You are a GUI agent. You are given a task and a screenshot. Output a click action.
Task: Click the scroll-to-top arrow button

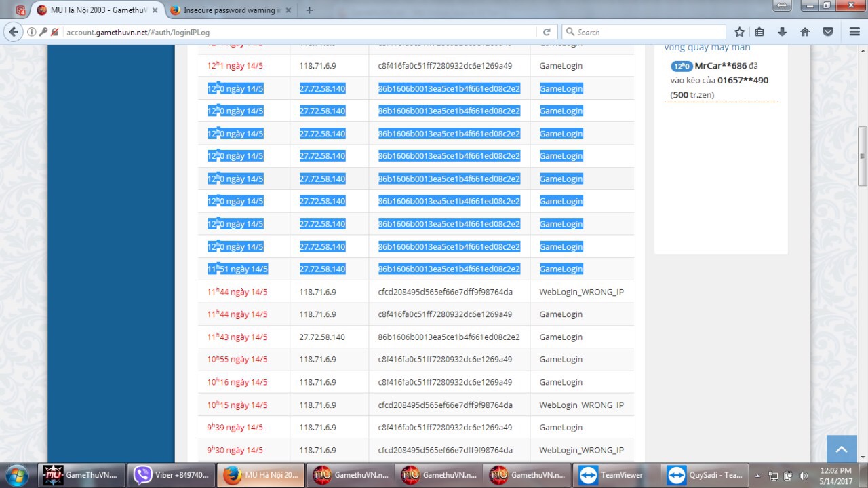pos(842,449)
